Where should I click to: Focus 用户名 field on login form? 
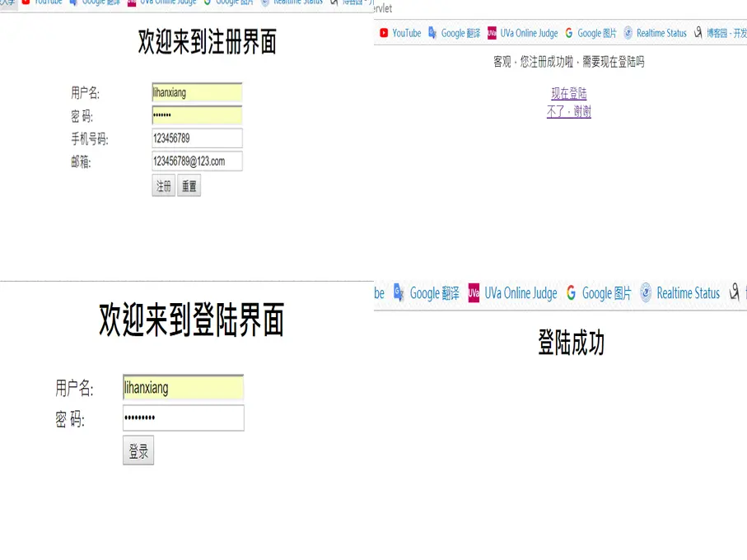click(184, 388)
